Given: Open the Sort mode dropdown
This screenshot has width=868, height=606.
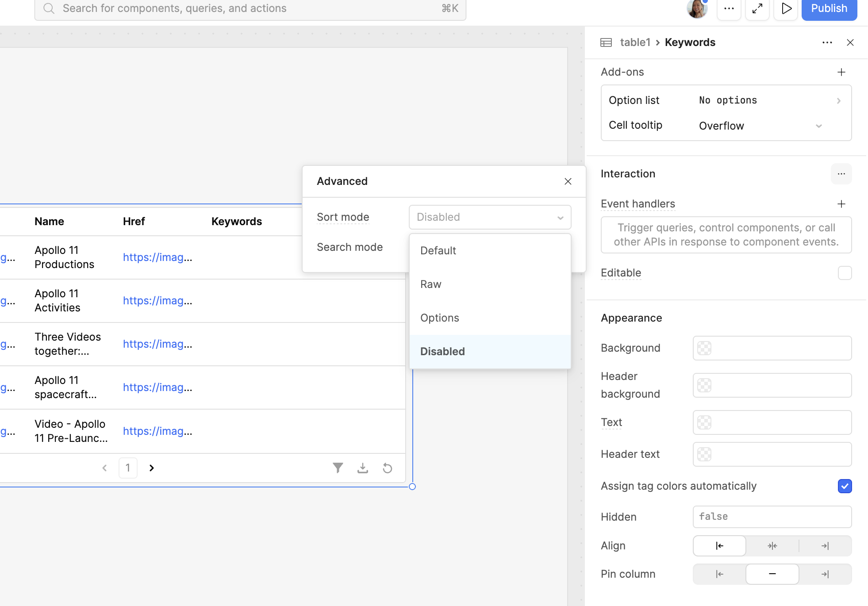Looking at the screenshot, I should 490,217.
